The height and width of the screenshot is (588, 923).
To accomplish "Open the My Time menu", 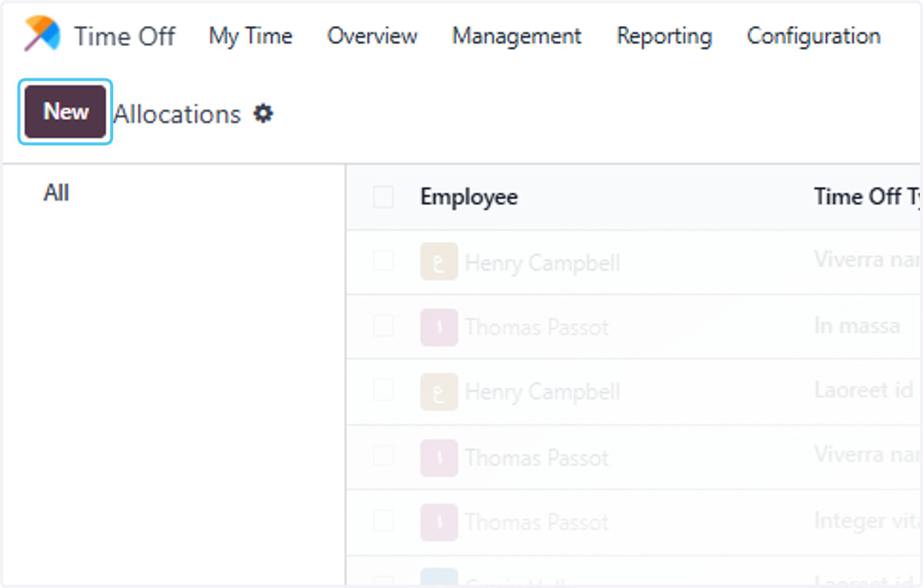I will click(251, 36).
